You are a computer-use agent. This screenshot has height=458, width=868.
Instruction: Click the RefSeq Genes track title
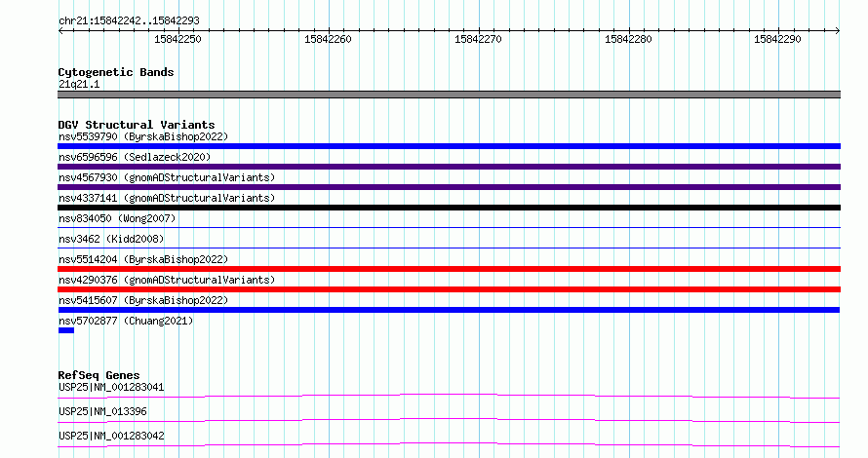click(99, 375)
